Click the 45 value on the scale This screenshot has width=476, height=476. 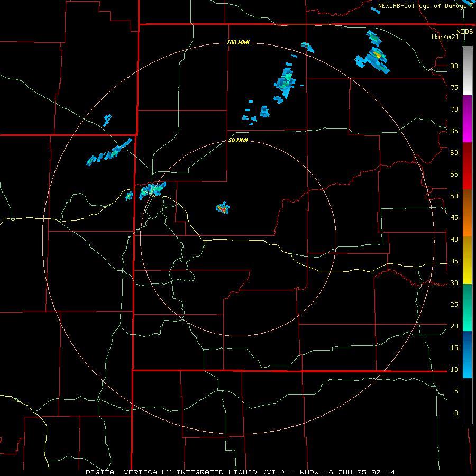click(x=454, y=218)
